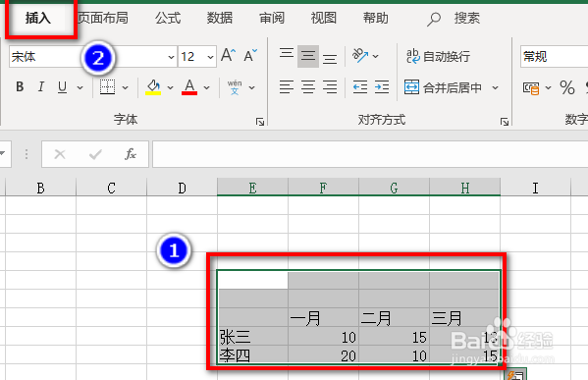Toggle italic formatting

41,87
